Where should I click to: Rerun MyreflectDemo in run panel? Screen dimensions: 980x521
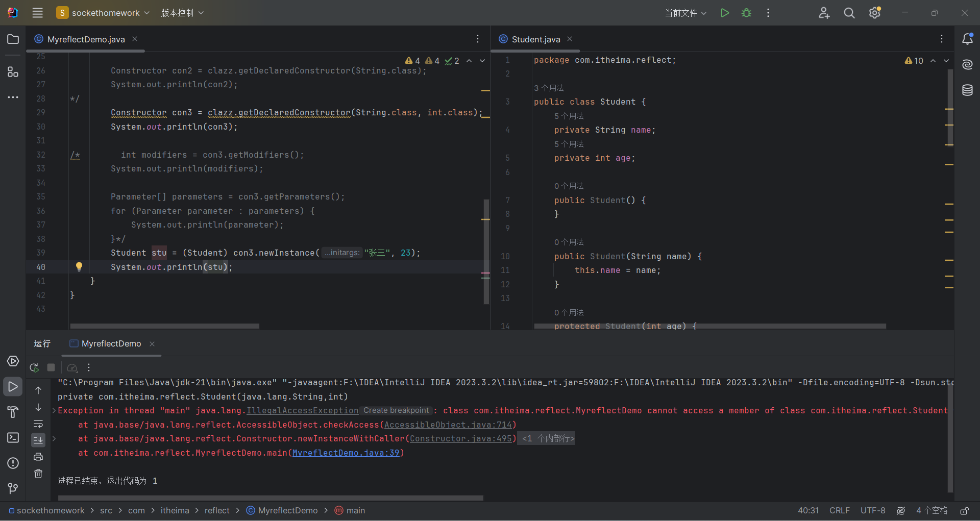click(x=34, y=367)
